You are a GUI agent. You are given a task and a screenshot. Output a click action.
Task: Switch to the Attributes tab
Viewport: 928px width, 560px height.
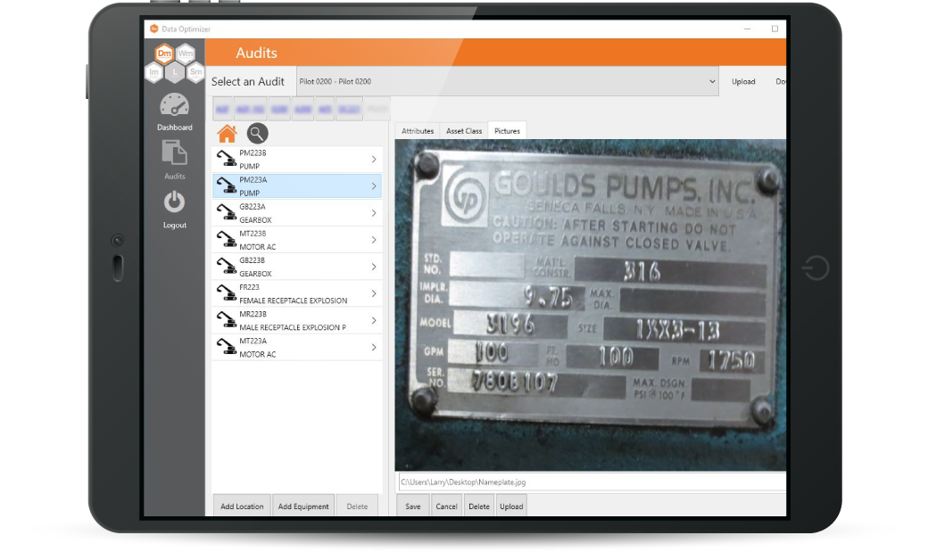[418, 131]
